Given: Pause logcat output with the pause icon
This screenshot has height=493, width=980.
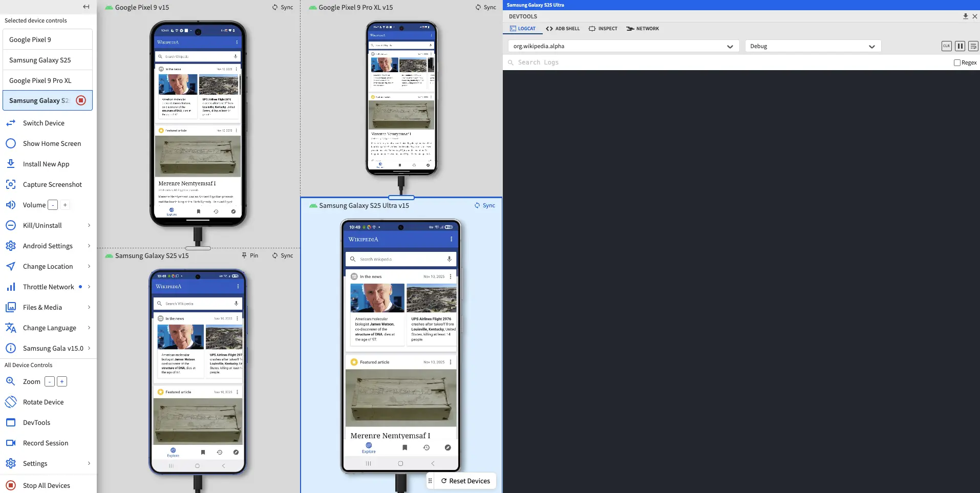Looking at the screenshot, I should (959, 46).
